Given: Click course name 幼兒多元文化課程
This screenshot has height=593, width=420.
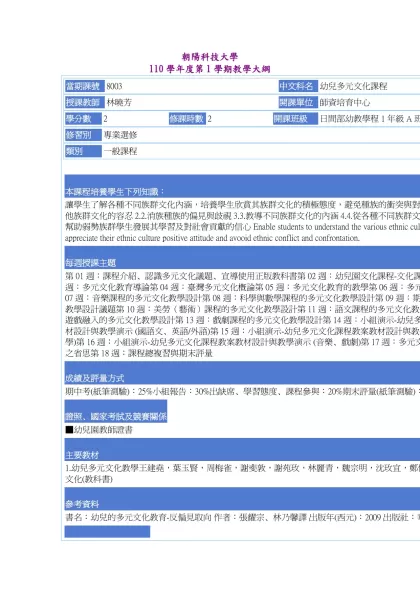Looking at the screenshot, I should (353, 86).
